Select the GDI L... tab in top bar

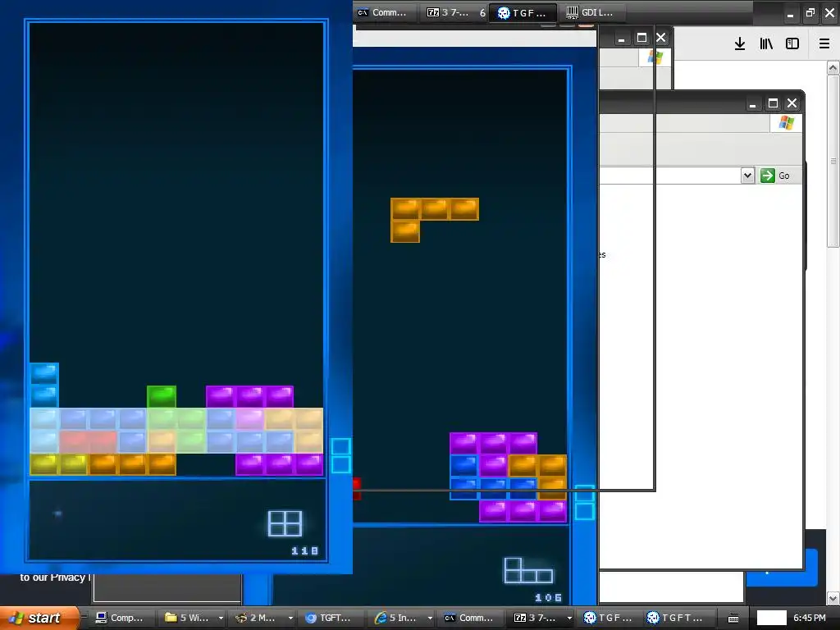[x=591, y=12]
